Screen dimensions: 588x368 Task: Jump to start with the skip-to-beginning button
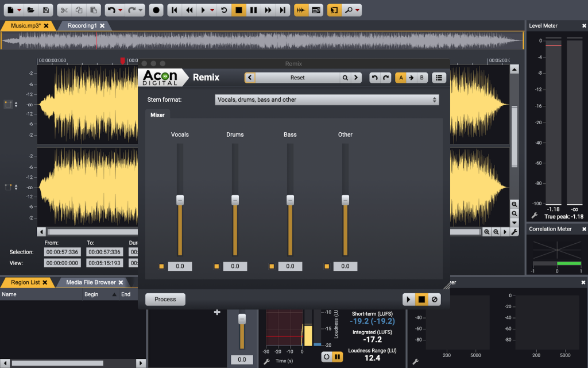174,10
